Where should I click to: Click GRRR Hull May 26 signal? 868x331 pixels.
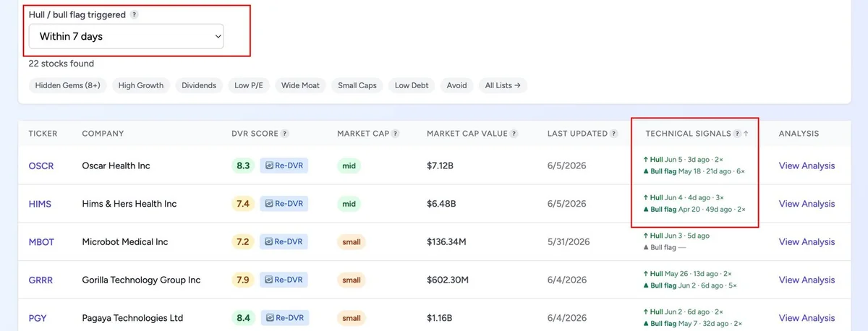[x=687, y=274]
